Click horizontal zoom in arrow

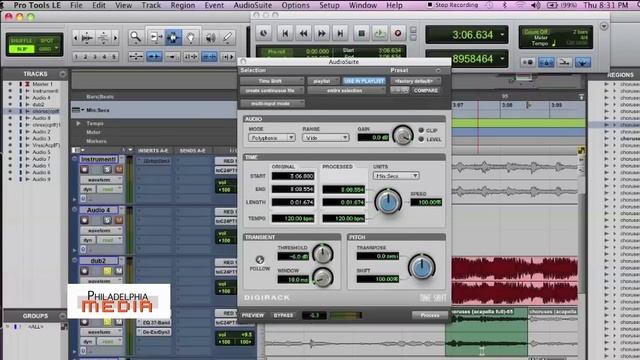tap(116, 38)
